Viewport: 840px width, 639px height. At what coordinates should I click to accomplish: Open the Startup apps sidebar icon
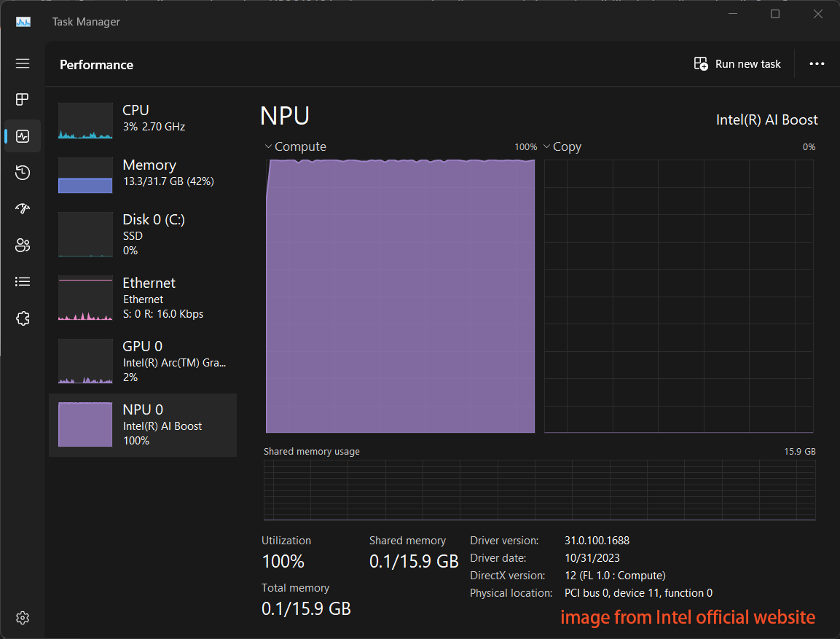coord(23,208)
